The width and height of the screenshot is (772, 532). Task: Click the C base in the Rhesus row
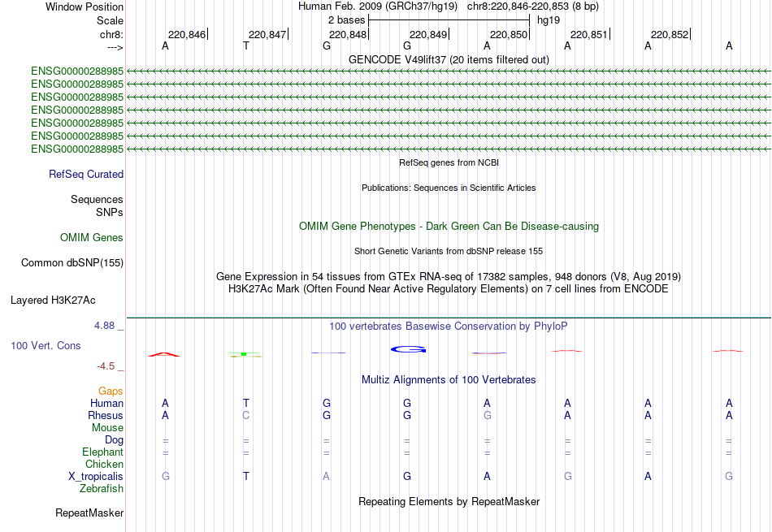pyautogui.click(x=246, y=415)
